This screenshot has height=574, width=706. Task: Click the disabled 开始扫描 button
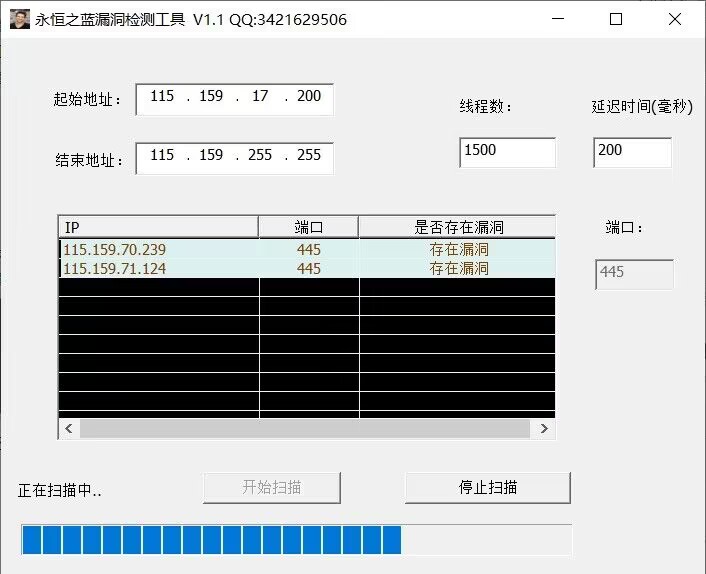coord(272,488)
